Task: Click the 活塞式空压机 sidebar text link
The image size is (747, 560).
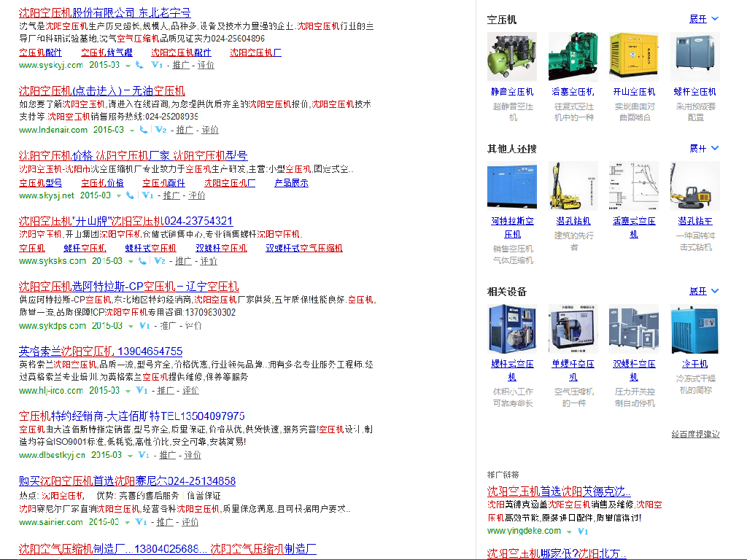Action: pos(634,227)
